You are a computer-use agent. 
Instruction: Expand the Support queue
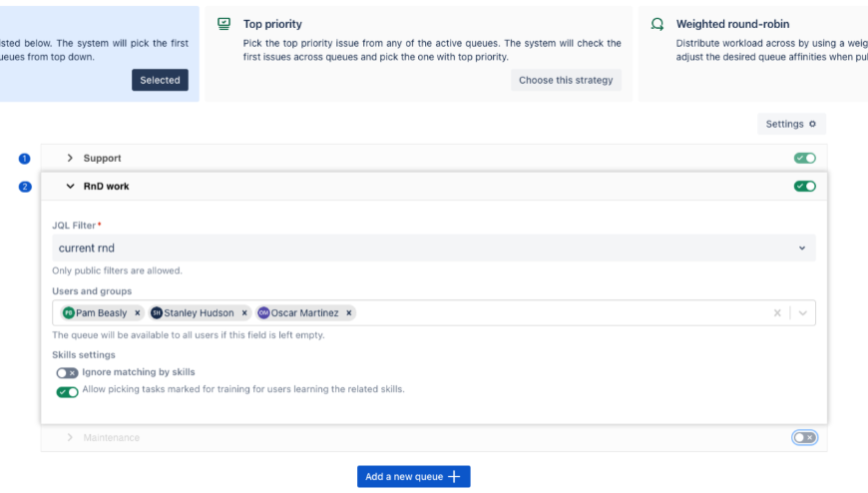click(x=70, y=159)
